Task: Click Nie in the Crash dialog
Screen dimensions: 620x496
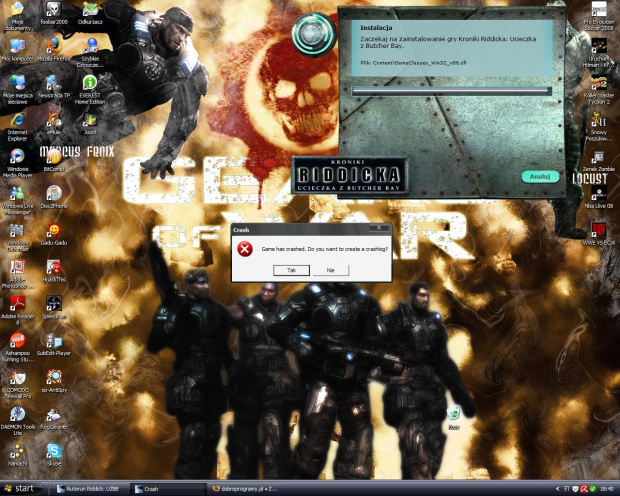Action: (x=331, y=270)
